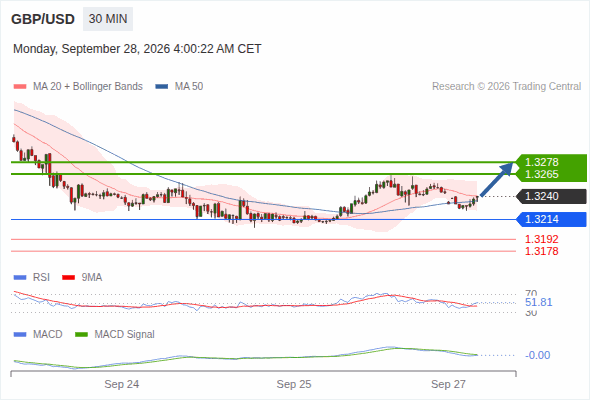Click the black 1.3240 current price tag

point(551,196)
